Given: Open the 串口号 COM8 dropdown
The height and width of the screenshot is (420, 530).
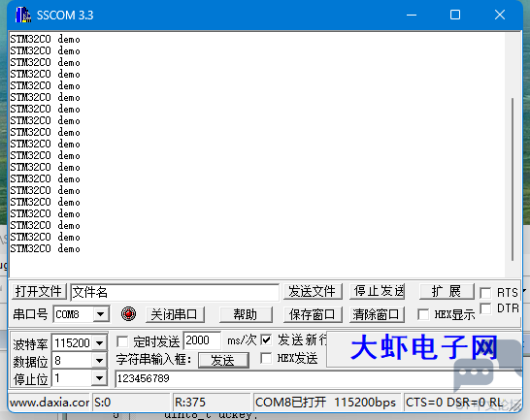Looking at the screenshot, I should (x=101, y=314).
